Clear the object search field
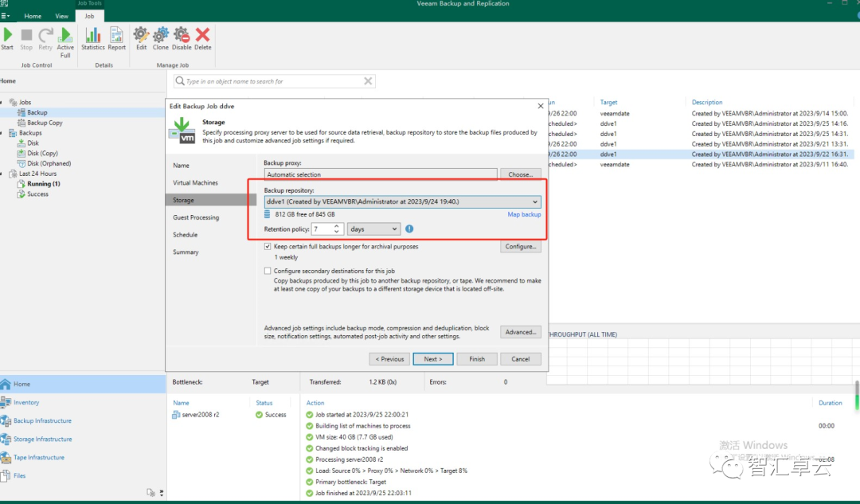The image size is (860, 504). [x=368, y=81]
